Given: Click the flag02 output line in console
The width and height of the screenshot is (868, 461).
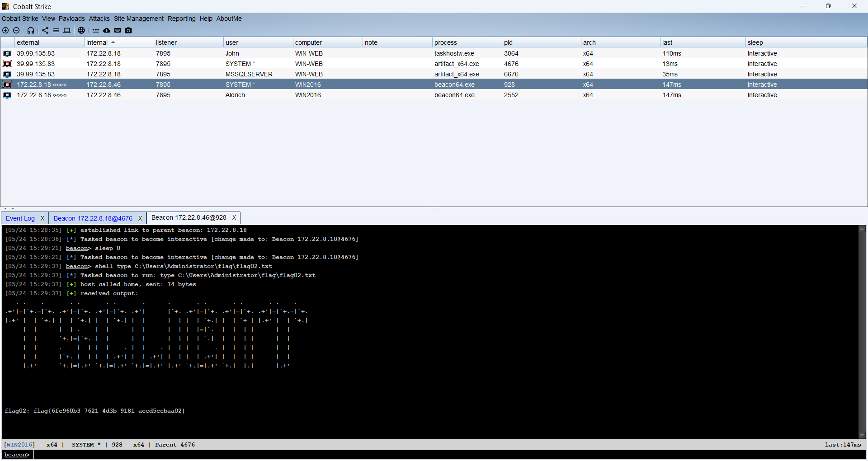Looking at the screenshot, I should coord(94,411).
